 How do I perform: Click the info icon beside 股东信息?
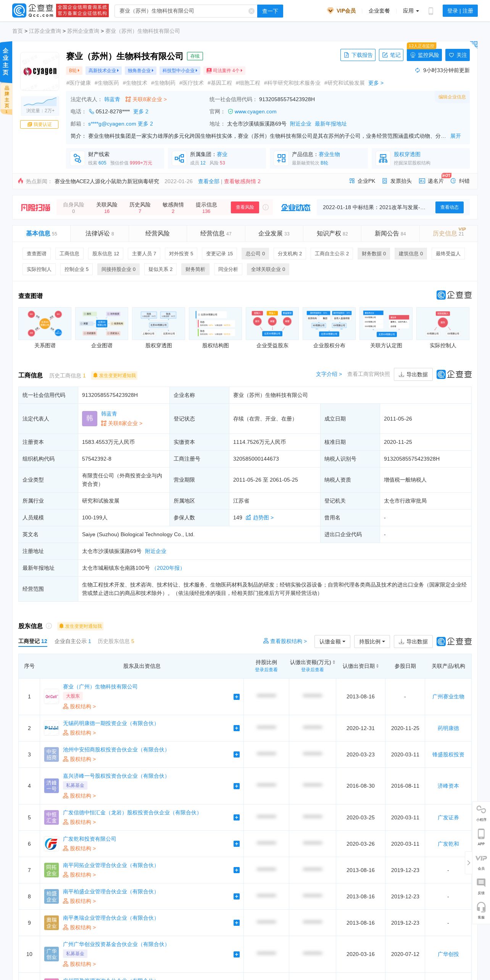(49, 626)
